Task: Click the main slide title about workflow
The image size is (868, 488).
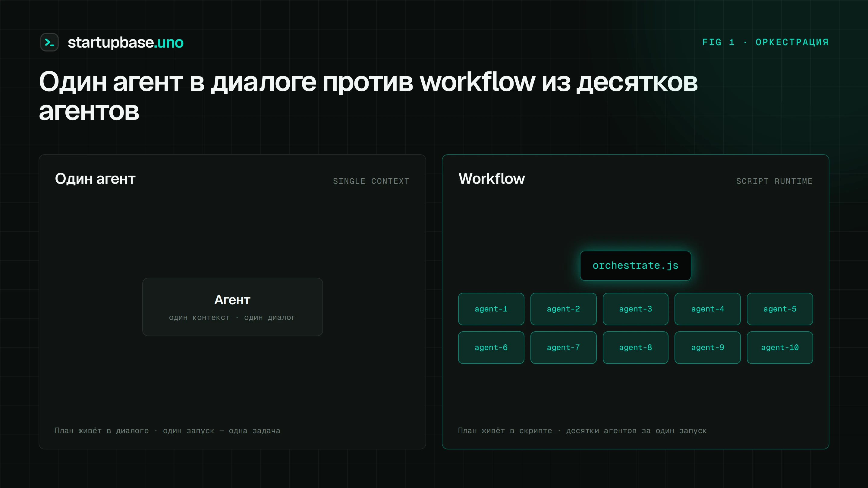Action: [368, 96]
